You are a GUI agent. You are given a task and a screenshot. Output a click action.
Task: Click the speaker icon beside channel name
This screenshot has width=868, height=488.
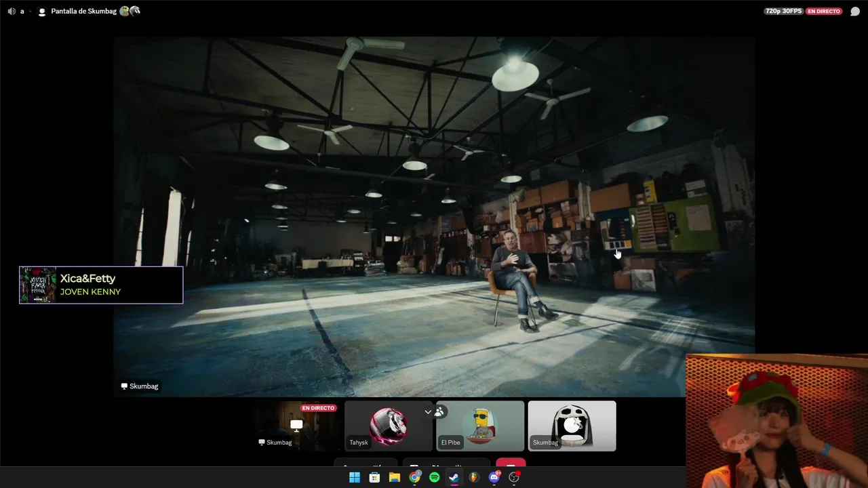(11, 12)
